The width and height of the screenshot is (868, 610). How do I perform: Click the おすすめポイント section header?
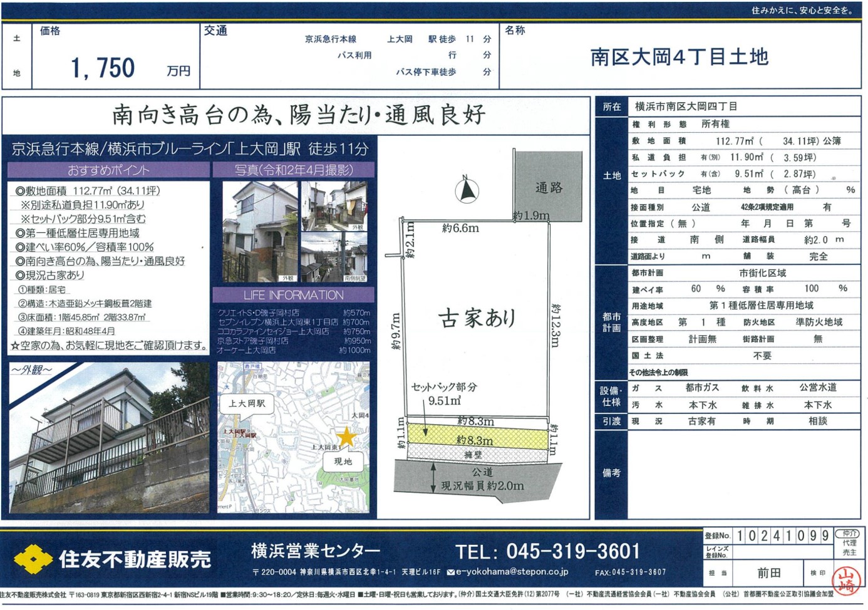coord(108,170)
